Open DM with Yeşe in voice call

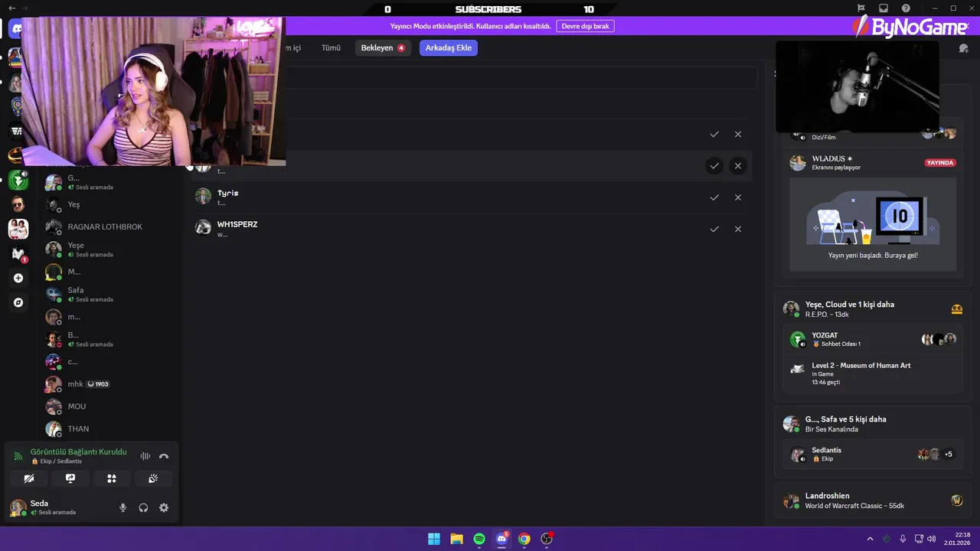[x=112, y=249]
